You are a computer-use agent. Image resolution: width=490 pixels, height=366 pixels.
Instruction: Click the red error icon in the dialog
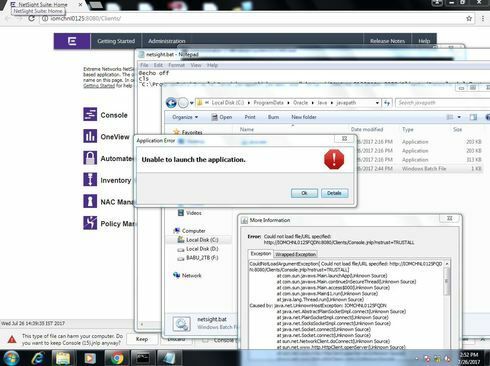[334, 159]
